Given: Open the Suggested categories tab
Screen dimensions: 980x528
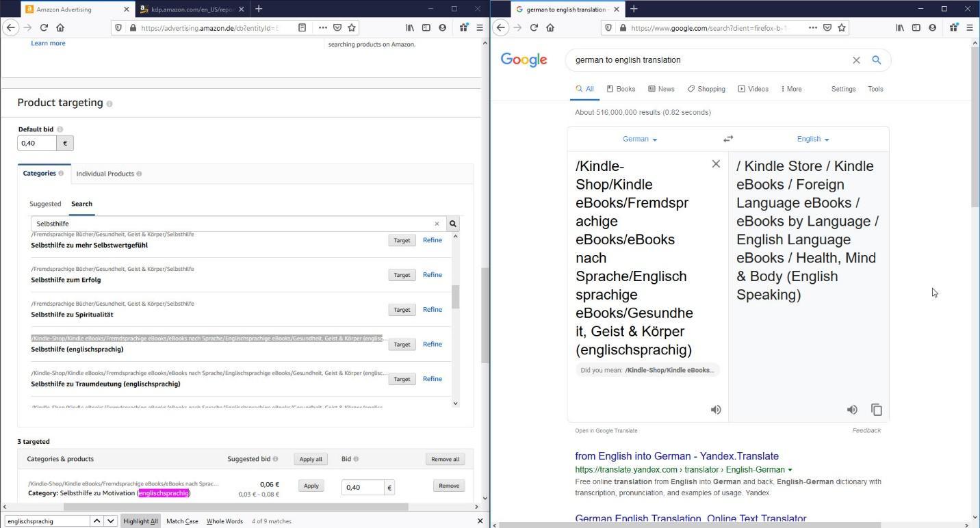Looking at the screenshot, I should (45, 204).
